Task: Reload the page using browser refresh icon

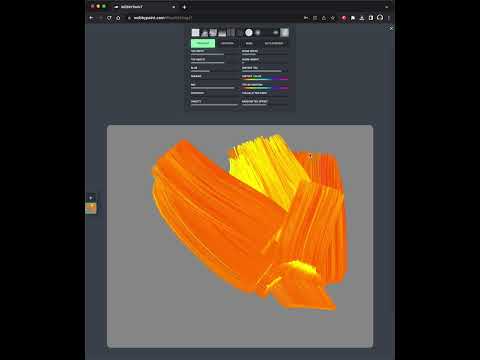Action: point(109,18)
